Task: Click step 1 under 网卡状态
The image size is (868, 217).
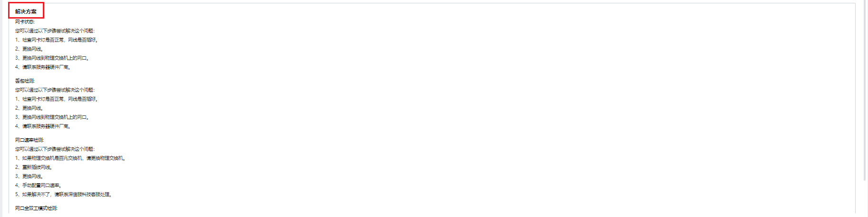Action: pos(57,40)
